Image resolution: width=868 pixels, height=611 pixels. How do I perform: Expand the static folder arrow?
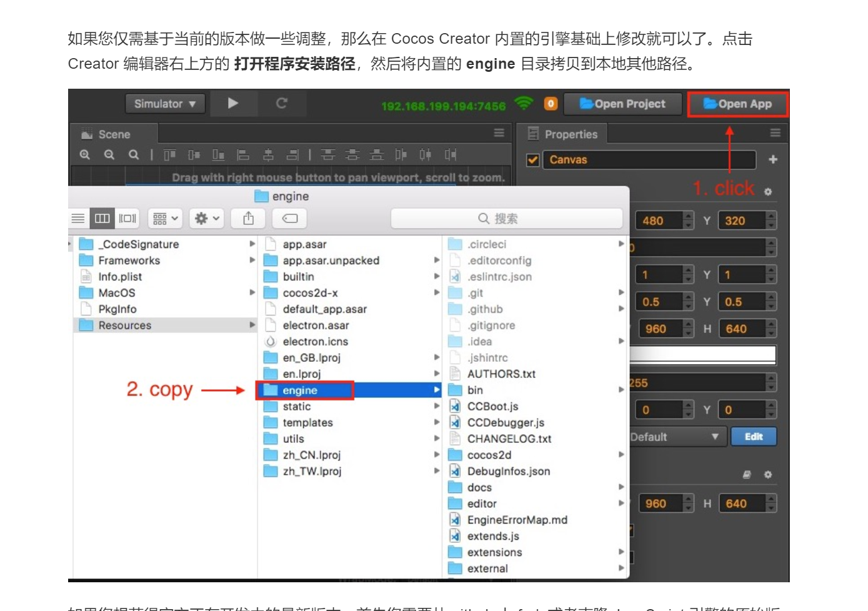tap(437, 406)
